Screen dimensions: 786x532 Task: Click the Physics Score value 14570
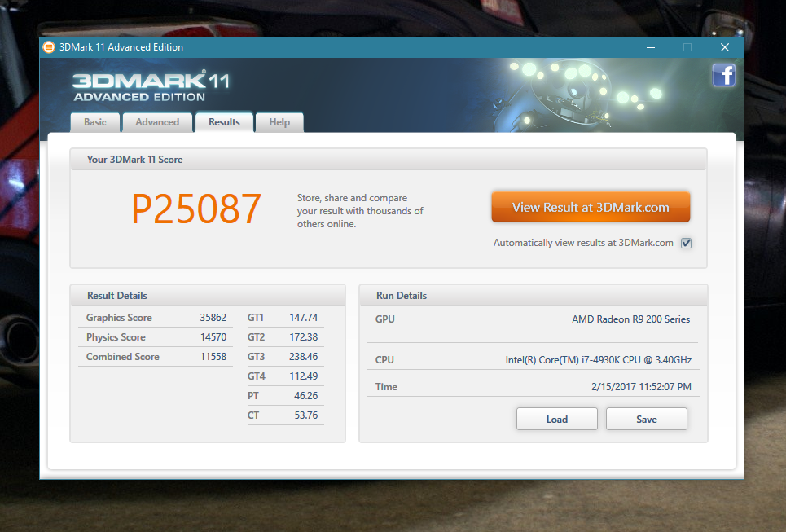pyautogui.click(x=213, y=337)
